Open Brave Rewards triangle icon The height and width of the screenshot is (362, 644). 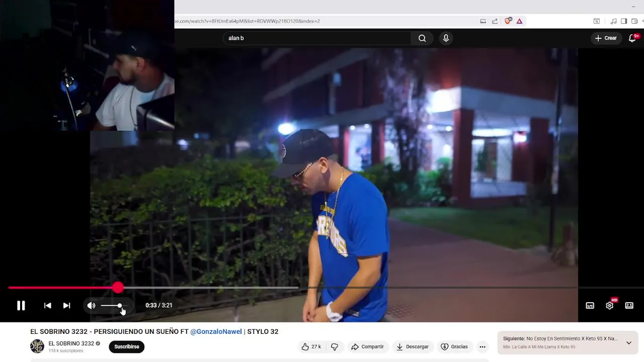tap(519, 21)
